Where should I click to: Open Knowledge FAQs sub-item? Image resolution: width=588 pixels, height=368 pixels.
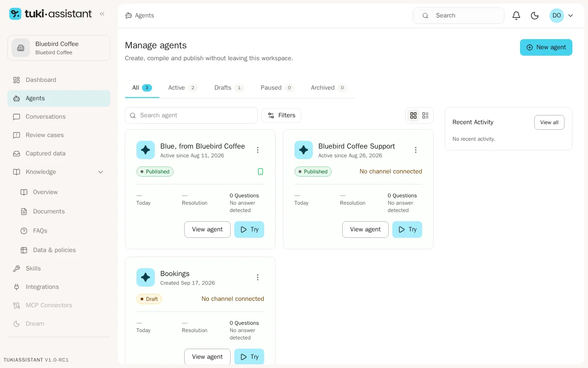point(62,231)
